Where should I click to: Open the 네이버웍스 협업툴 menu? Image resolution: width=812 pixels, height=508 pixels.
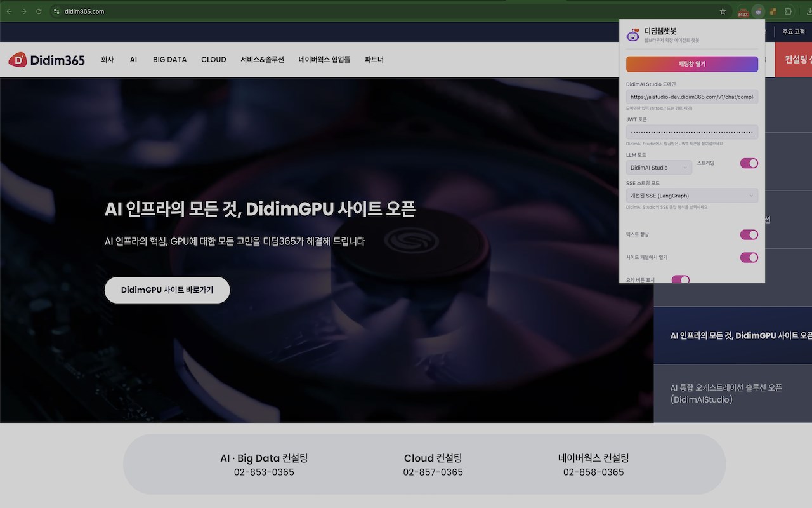[x=324, y=60]
